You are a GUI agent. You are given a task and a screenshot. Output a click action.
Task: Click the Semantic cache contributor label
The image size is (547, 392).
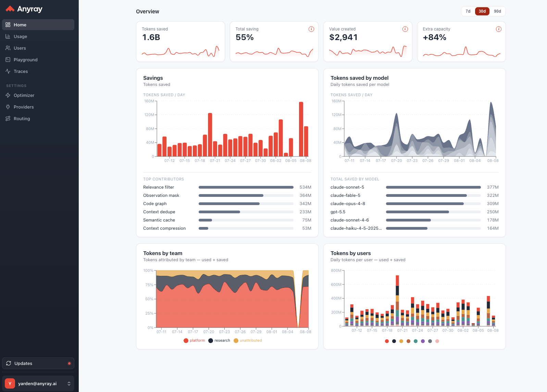coord(159,220)
